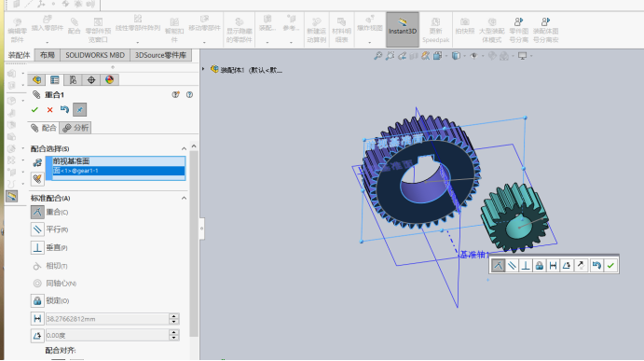The width and height of the screenshot is (644, 361).
Task: Open the View Orientation dropdown icon
Action: click(437, 56)
